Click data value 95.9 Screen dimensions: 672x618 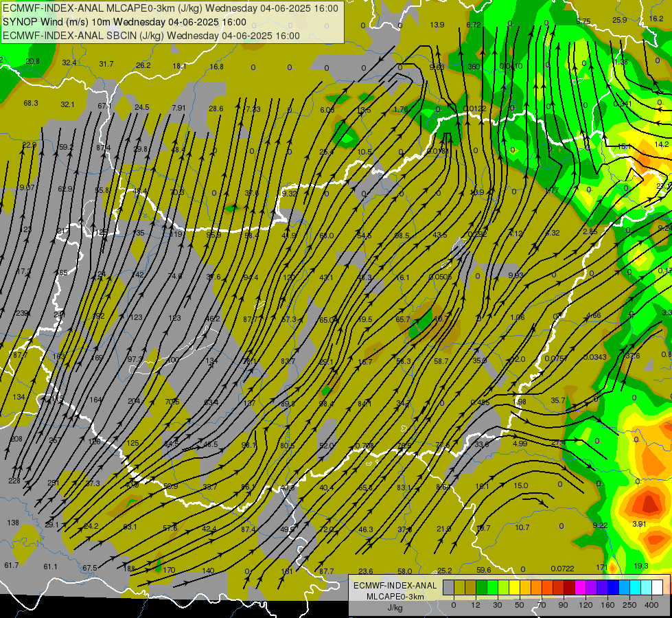(x=213, y=235)
